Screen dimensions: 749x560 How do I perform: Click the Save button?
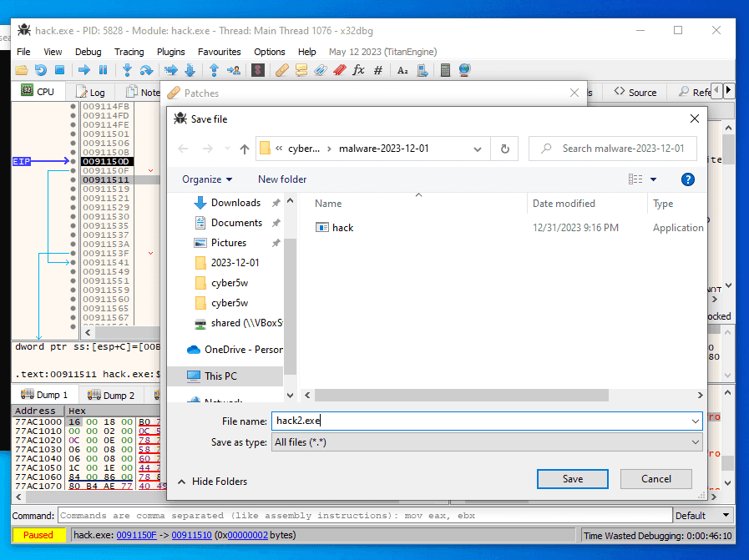572,478
